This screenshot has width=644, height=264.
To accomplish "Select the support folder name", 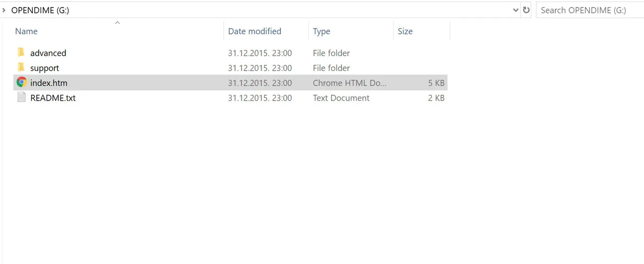I will [45, 68].
